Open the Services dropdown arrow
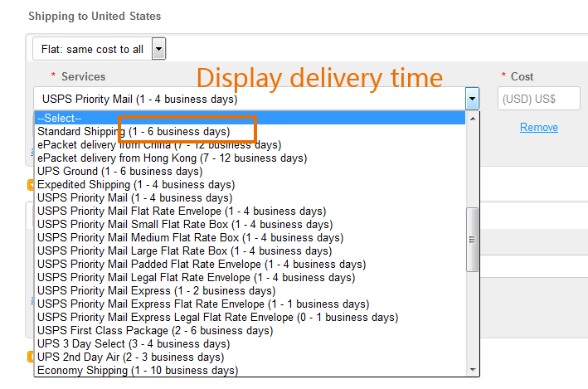 click(x=472, y=99)
